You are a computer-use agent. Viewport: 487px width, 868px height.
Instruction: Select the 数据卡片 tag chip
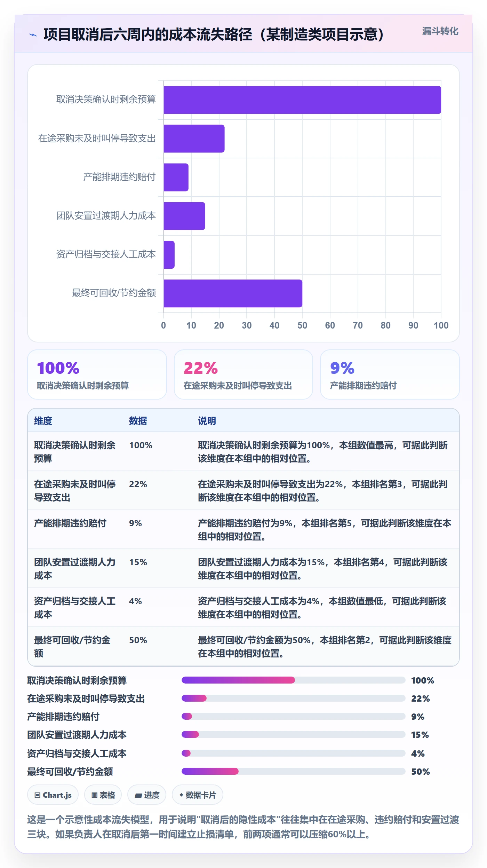[x=198, y=795]
